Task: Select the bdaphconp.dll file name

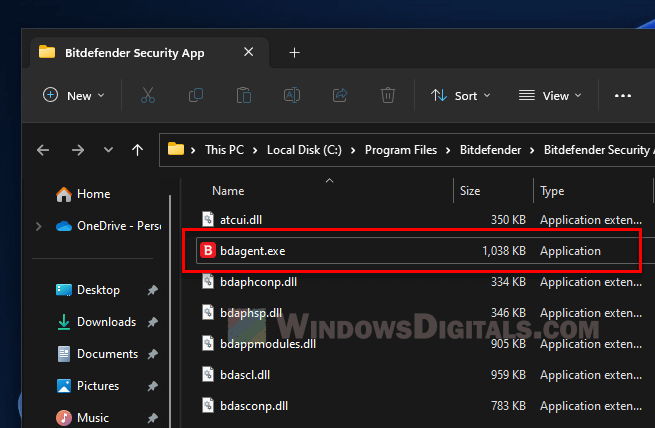Action: point(259,282)
